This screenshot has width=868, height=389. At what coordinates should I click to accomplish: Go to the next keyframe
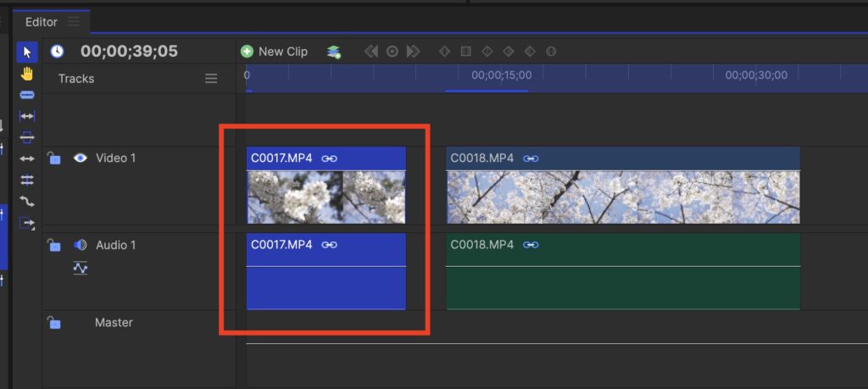413,52
